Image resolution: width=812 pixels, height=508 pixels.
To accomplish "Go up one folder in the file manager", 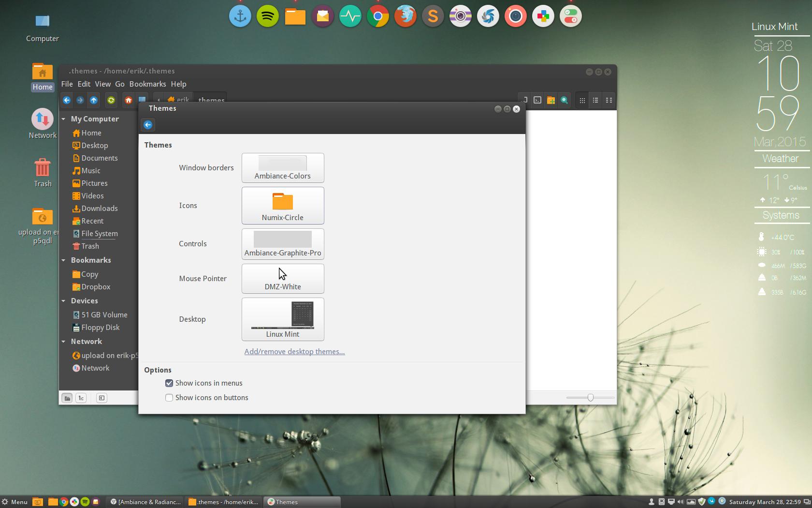I will 94,100.
